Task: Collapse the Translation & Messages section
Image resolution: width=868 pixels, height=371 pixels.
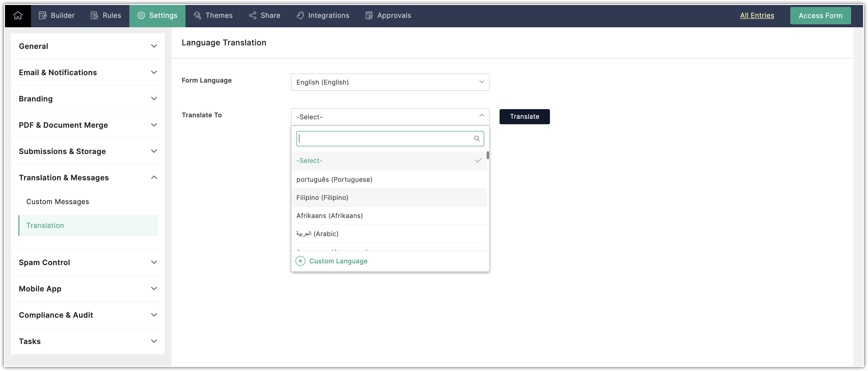Action: click(154, 177)
